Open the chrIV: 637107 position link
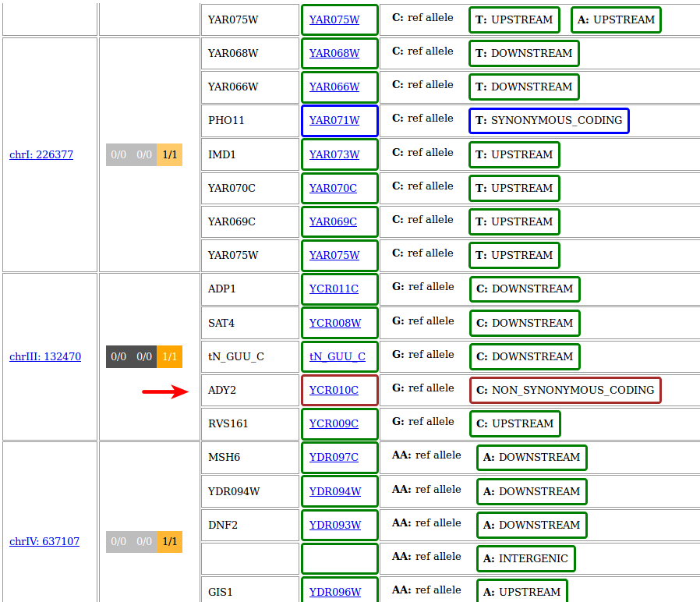 44,541
